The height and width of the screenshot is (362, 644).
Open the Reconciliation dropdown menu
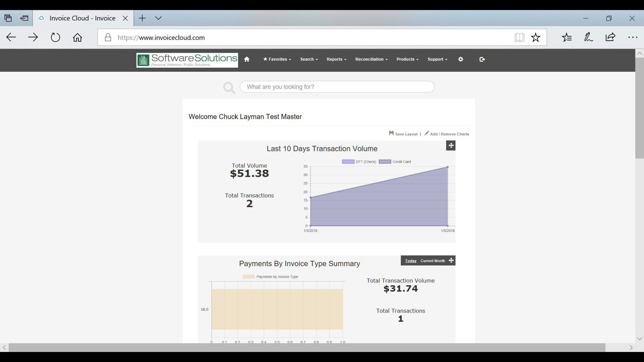point(371,59)
